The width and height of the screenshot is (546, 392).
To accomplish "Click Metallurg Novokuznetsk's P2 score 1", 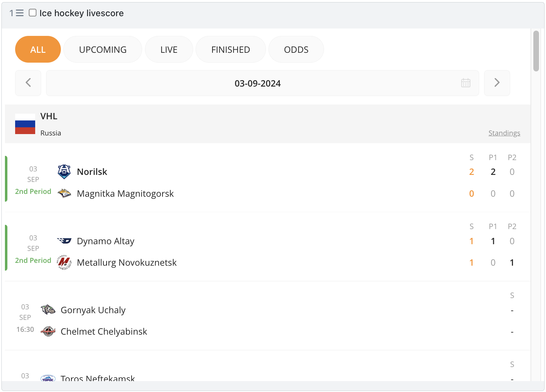I will 512,263.
